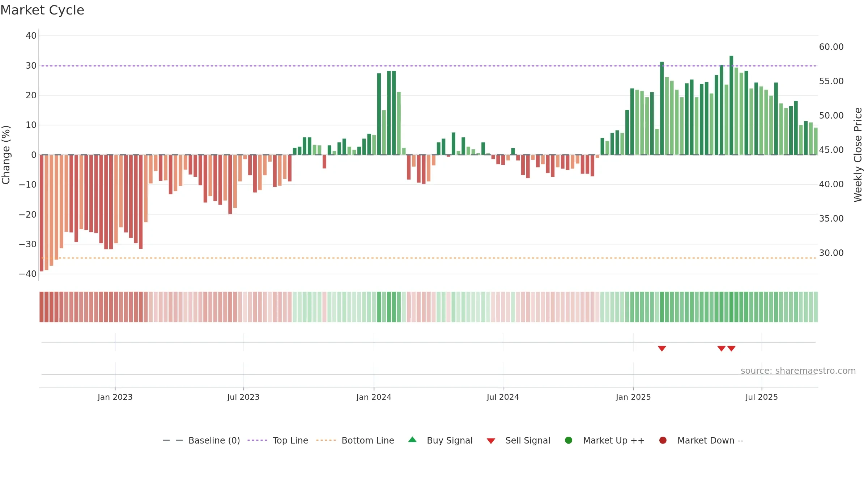Click the 30.00 price axis label
Screen dimensions: 868x488
831,253
